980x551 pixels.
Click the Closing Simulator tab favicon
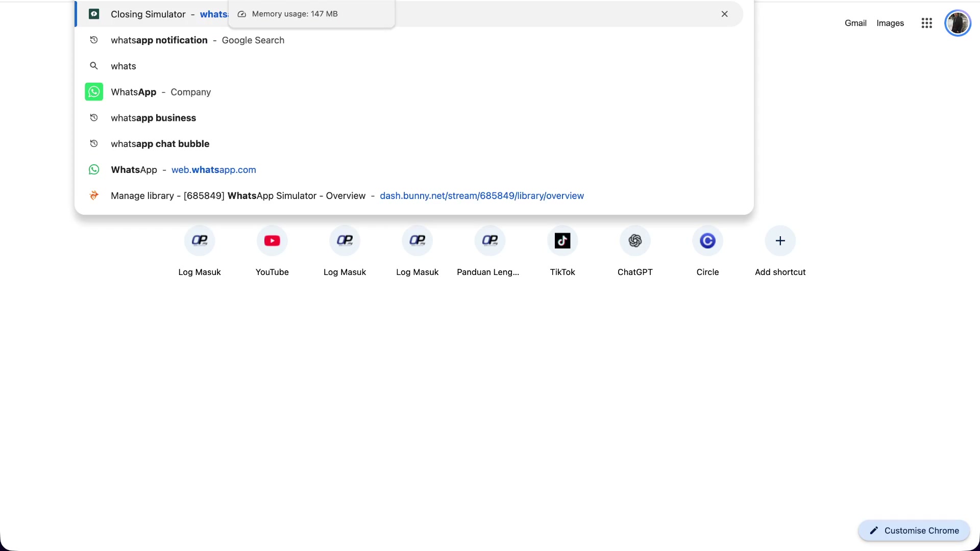[94, 14]
